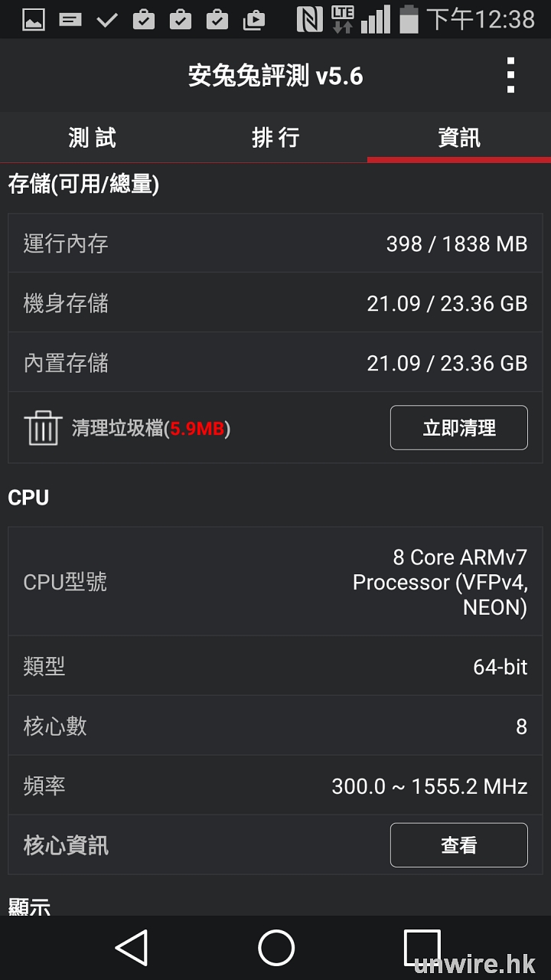The image size is (551, 980).
Task: Tap the clock time in status bar
Action: pyautogui.click(x=481, y=19)
